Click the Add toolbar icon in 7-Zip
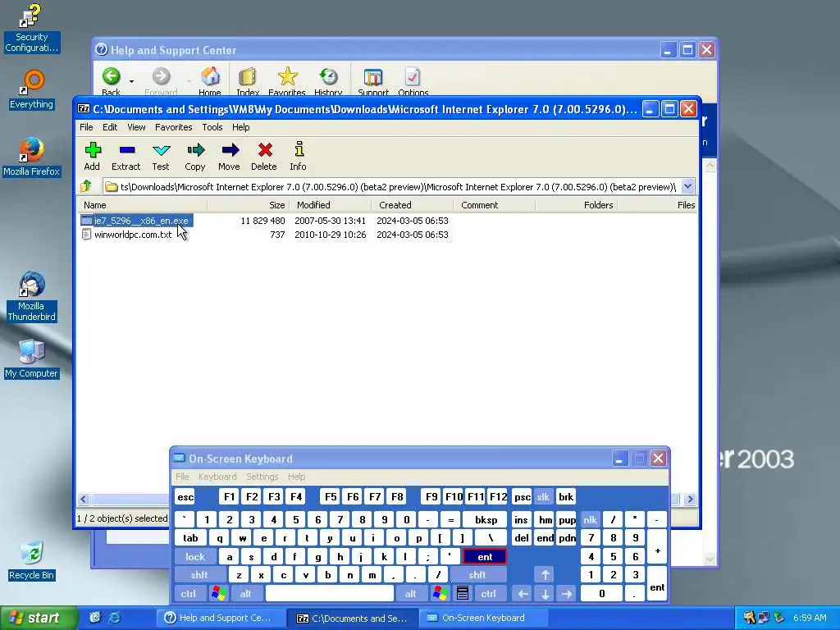This screenshot has height=630, width=840. point(92,156)
